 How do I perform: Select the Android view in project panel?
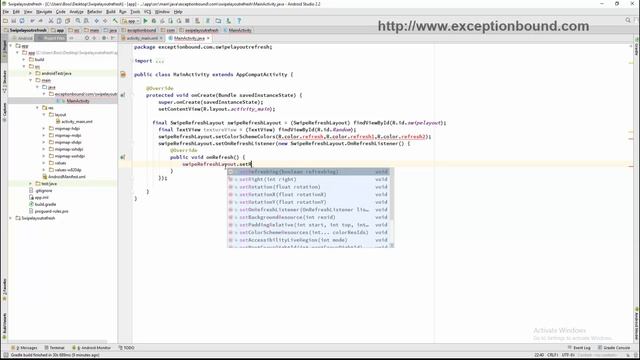(22, 38)
